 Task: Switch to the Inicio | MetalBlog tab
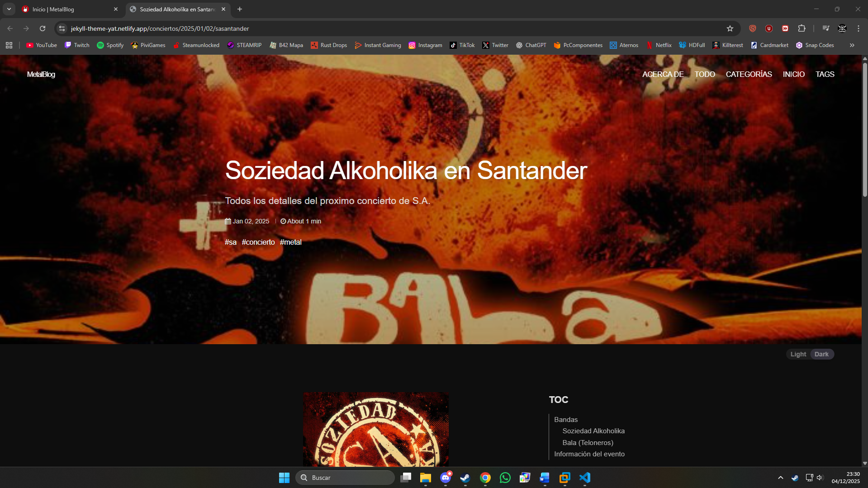click(x=68, y=9)
